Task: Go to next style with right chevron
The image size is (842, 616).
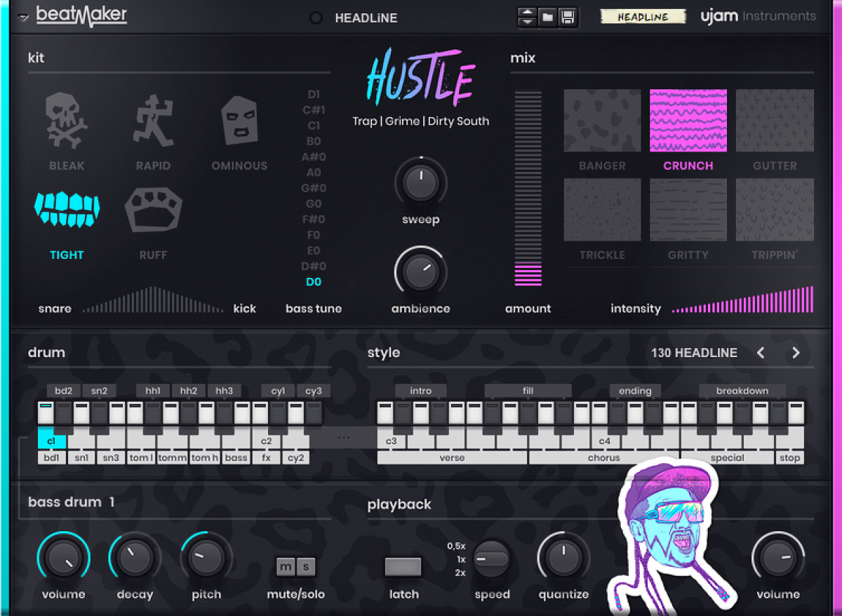Action: [796, 353]
